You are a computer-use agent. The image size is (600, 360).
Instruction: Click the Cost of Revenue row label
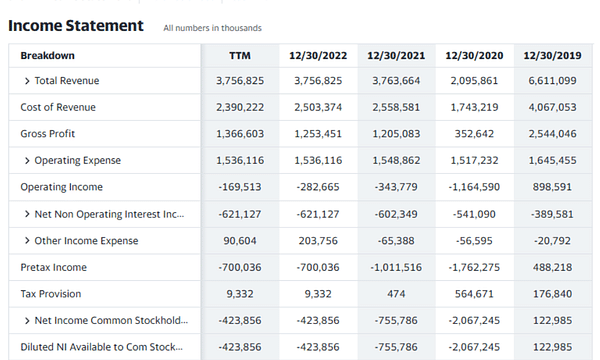tap(58, 107)
